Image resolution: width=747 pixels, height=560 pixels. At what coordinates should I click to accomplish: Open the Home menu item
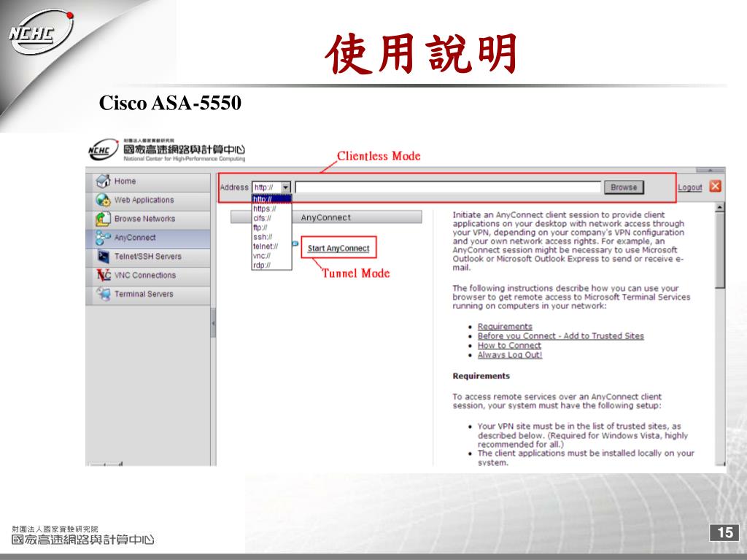click(x=147, y=182)
